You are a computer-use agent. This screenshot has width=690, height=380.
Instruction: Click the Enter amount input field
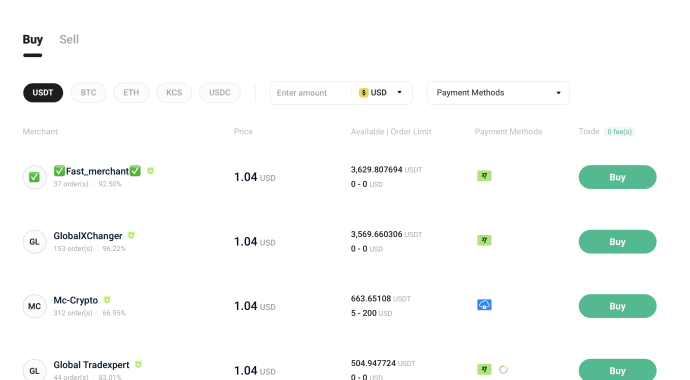pyautogui.click(x=311, y=93)
